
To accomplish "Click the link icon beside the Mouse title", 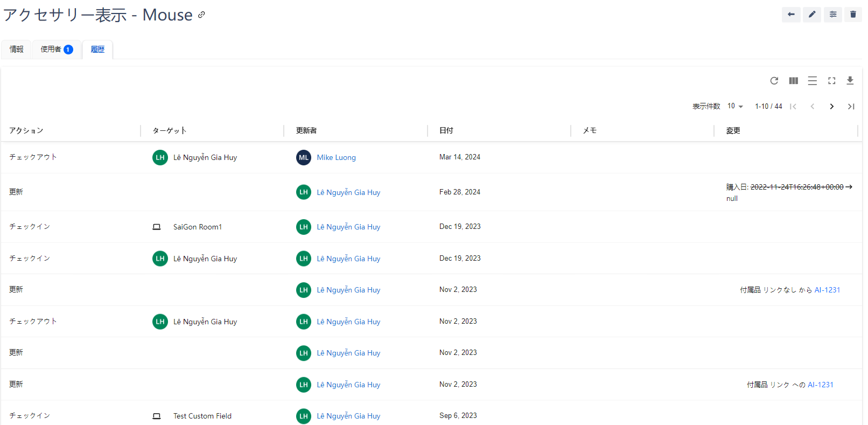I will (201, 15).
